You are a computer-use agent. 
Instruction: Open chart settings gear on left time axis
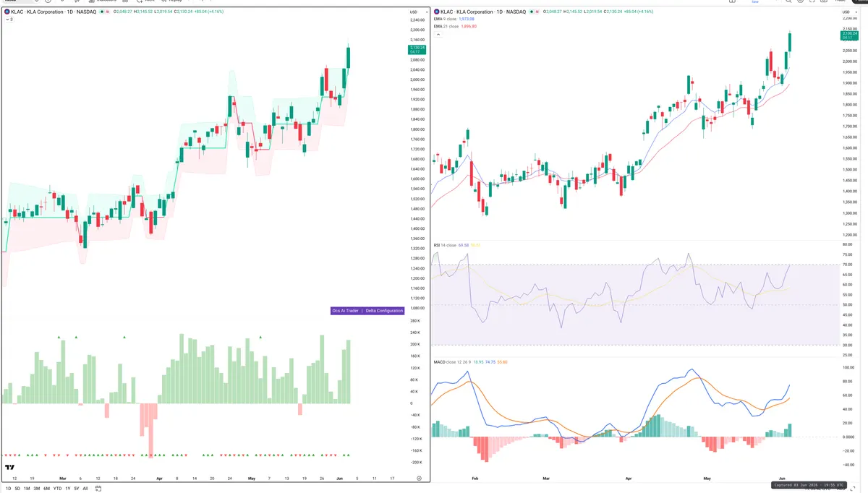click(x=419, y=479)
